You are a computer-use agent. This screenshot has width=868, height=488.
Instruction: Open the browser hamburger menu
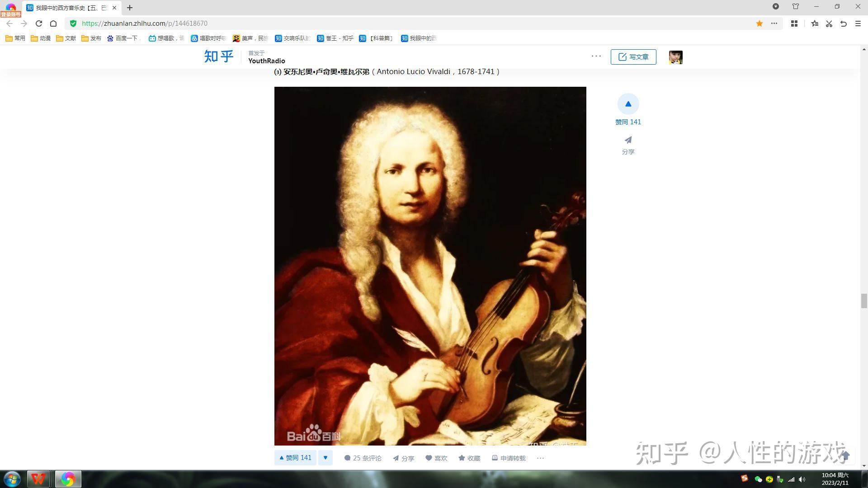tap(858, 23)
